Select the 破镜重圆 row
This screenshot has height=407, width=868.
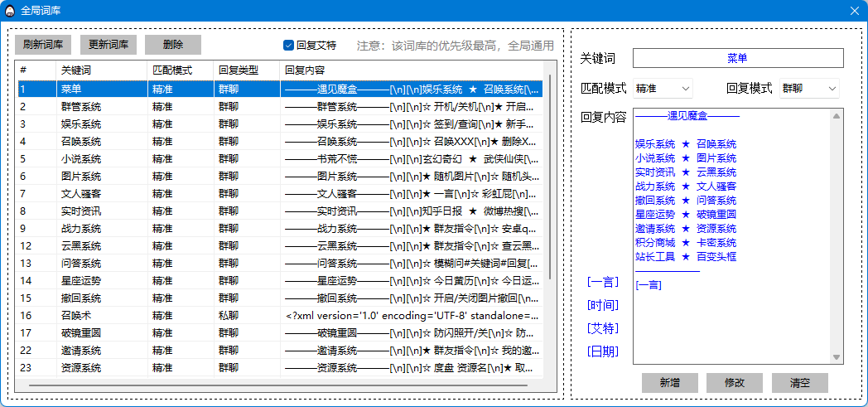pyautogui.click(x=279, y=333)
